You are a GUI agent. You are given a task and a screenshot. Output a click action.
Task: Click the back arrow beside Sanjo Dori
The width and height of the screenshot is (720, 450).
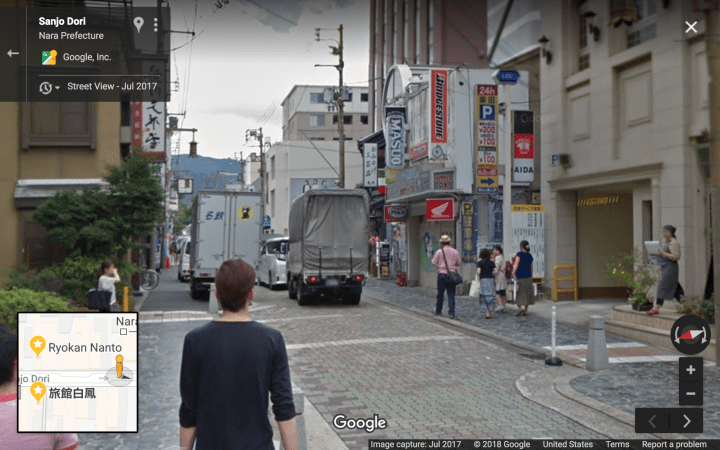13,53
